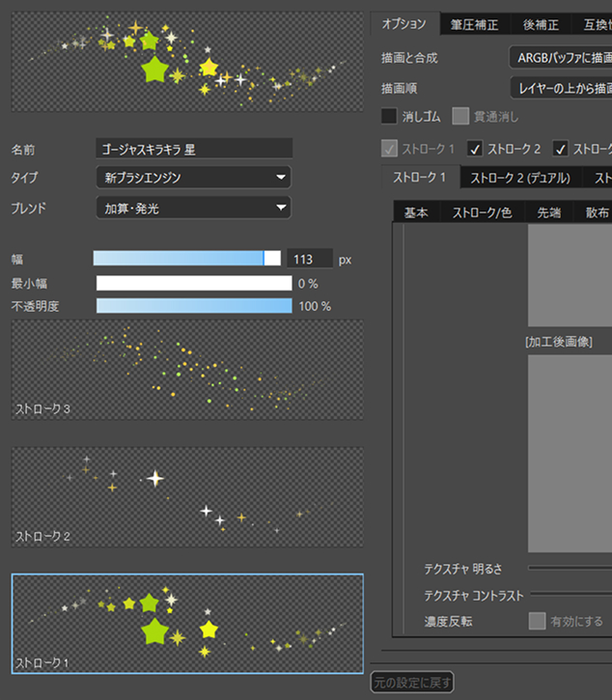Click the 元の設定に戻す button
This screenshot has height=700, width=612.
(x=412, y=683)
